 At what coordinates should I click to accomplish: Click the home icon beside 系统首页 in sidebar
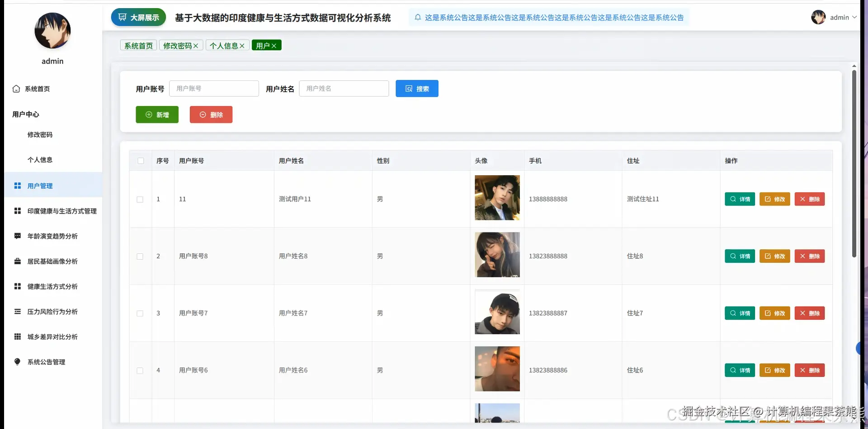point(16,89)
